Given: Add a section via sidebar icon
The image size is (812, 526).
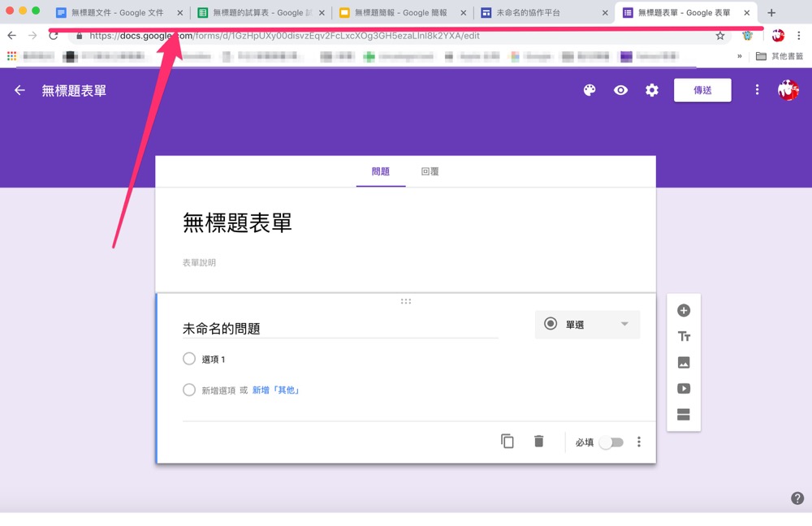Looking at the screenshot, I should pos(684,415).
